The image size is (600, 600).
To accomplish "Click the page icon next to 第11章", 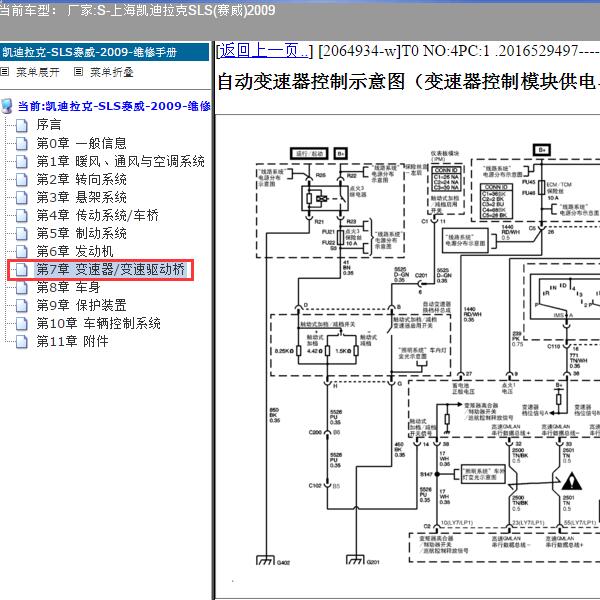I will pyautogui.click(x=22, y=342).
